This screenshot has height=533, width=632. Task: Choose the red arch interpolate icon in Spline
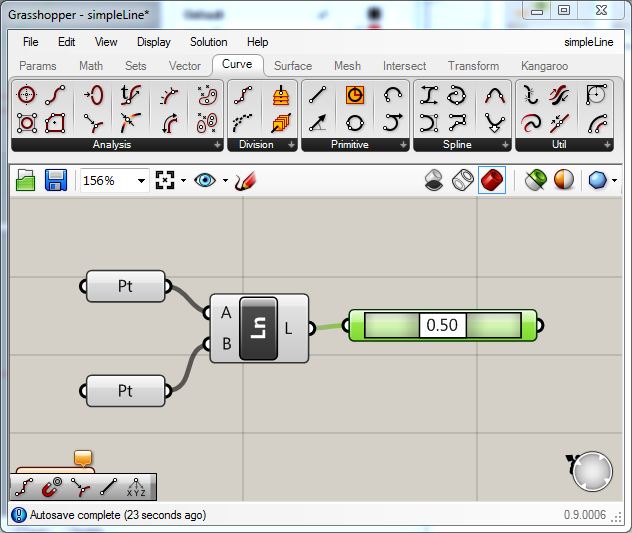(x=495, y=95)
